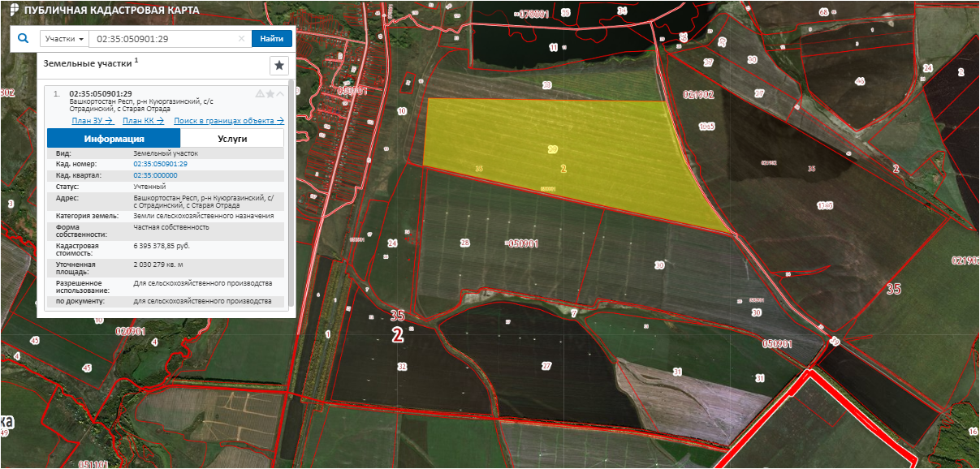Click the warning triangle icon in result
This screenshot has width=980, height=469.
click(x=260, y=93)
